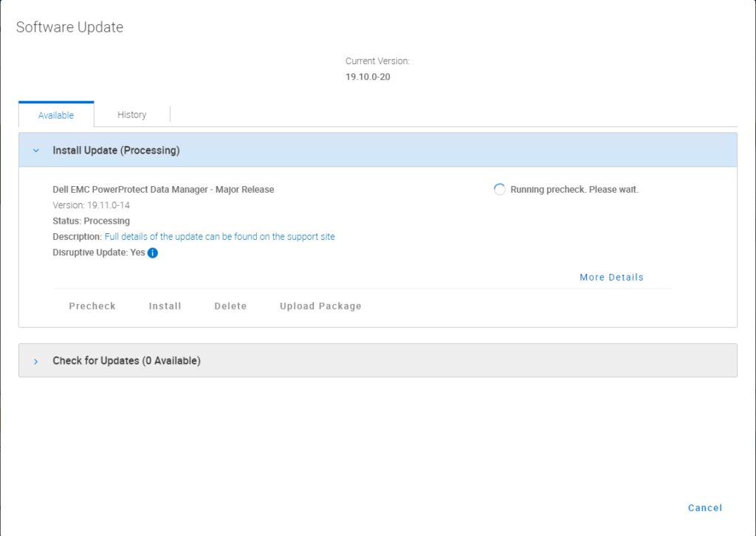Expand the Check for Updates section

[35, 360]
